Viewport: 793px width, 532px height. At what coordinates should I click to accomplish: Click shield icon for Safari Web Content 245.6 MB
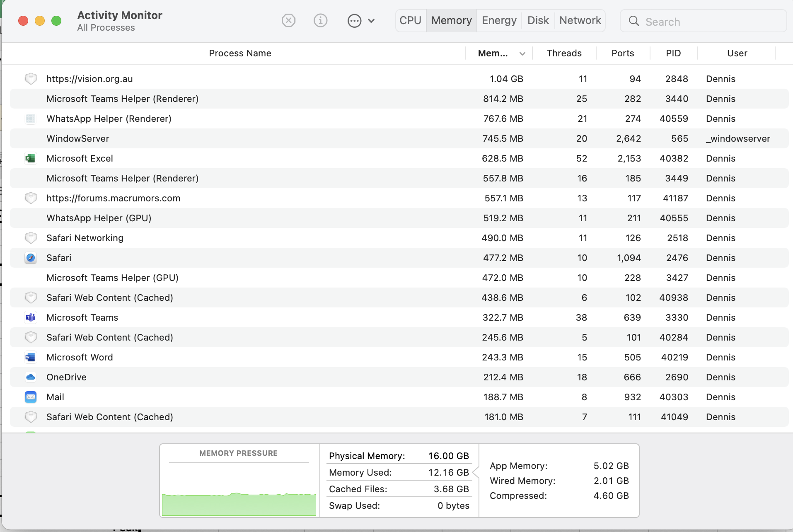point(31,337)
